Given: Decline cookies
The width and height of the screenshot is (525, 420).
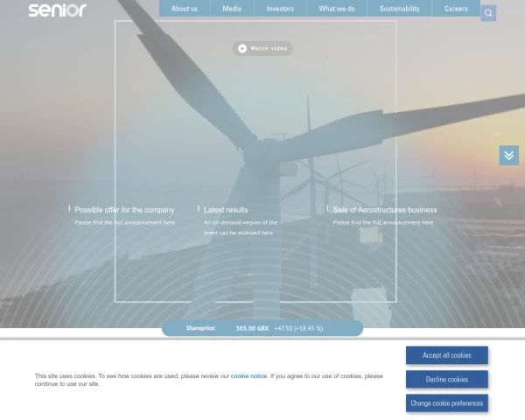Looking at the screenshot, I should 446,379.
